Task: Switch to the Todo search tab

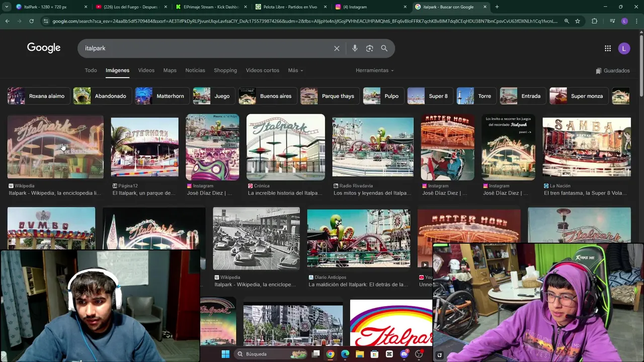Action: point(91,70)
